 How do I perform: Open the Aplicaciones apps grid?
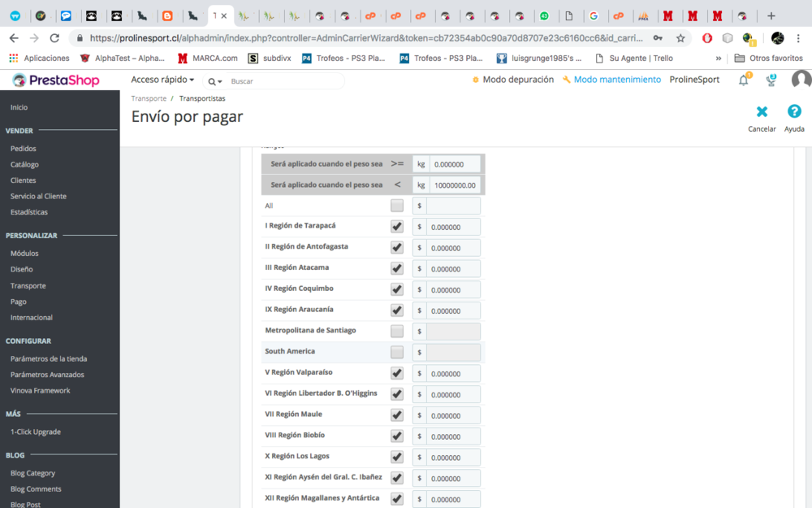tap(39, 58)
